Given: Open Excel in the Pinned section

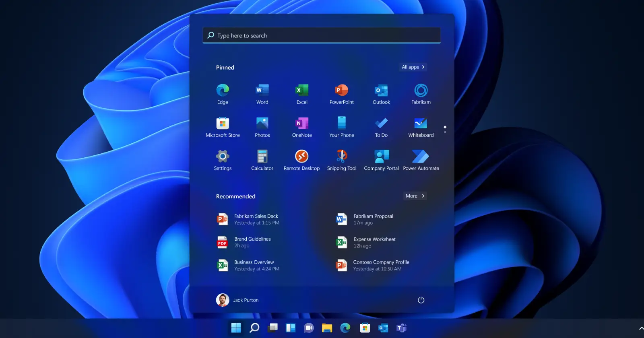Looking at the screenshot, I should [302, 95].
